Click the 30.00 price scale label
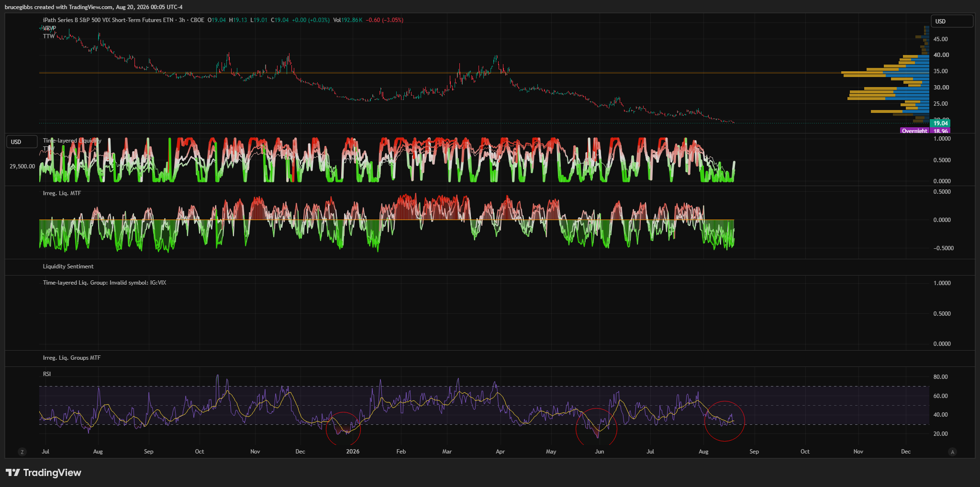This screenshot has width=980, height=487. [941, 88]
